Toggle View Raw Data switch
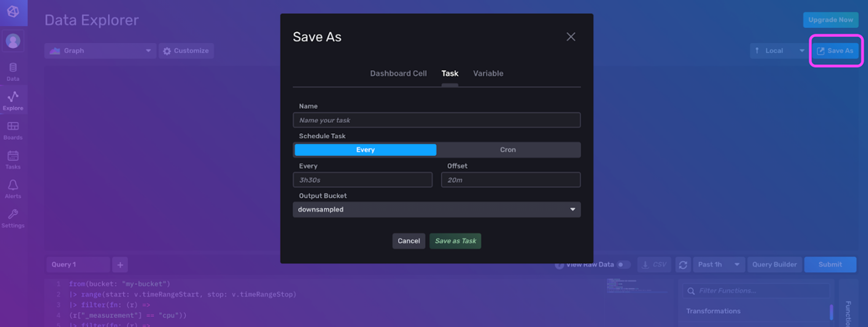Image resolution: width=868 pixels, height=327 pixels. pos(623,265)
